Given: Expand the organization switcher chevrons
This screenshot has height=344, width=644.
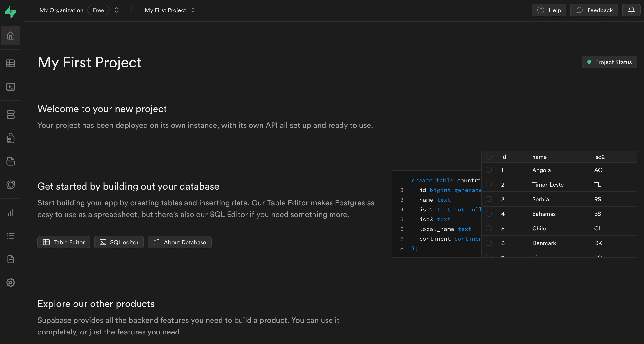Looking at the screenshot, I should 116,10.
